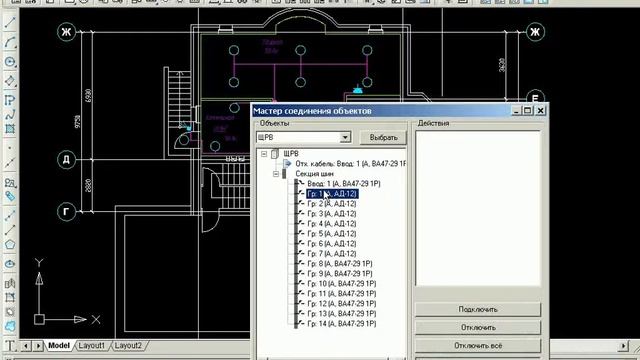Select 'Гр: 8 (А, ВА47-29 1Р)' row
The image size is (640, 360).
point(340,264)
